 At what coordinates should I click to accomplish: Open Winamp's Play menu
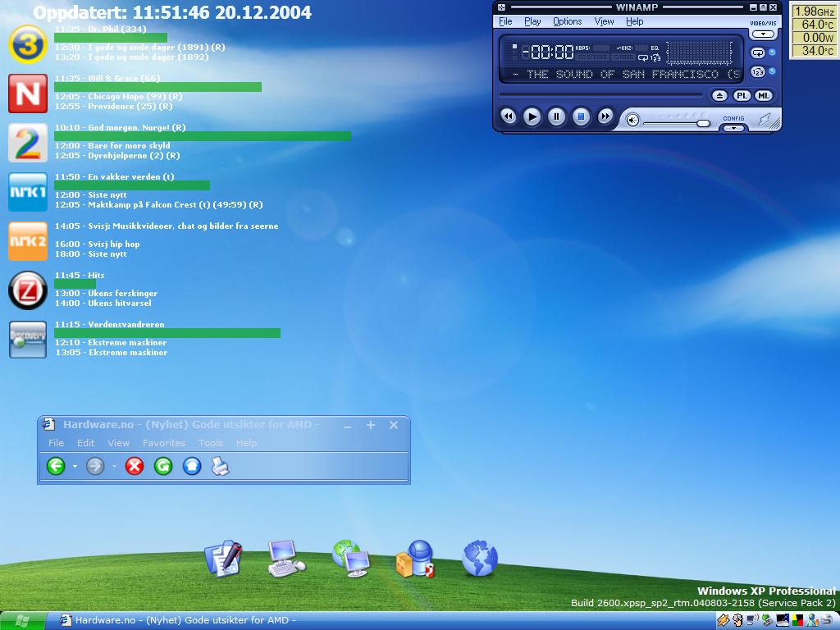click(x=532, y=21)
